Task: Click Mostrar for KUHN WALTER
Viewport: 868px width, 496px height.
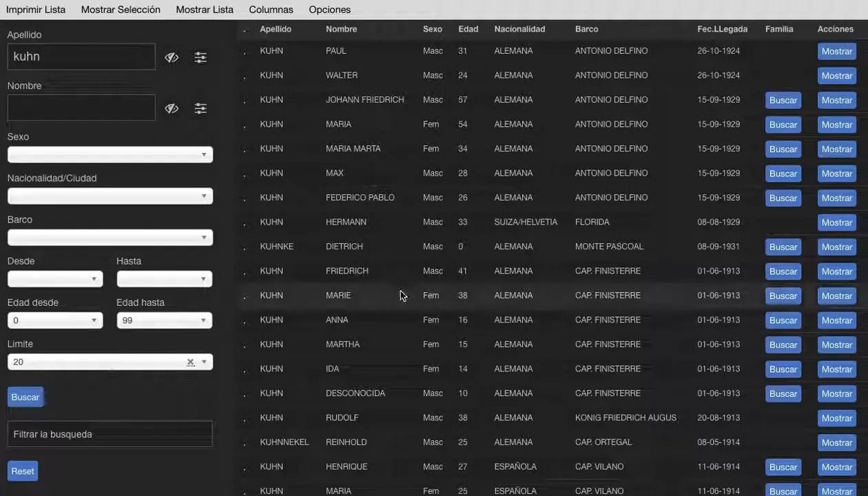Action: pyautogui.click(x=837, y=76)
